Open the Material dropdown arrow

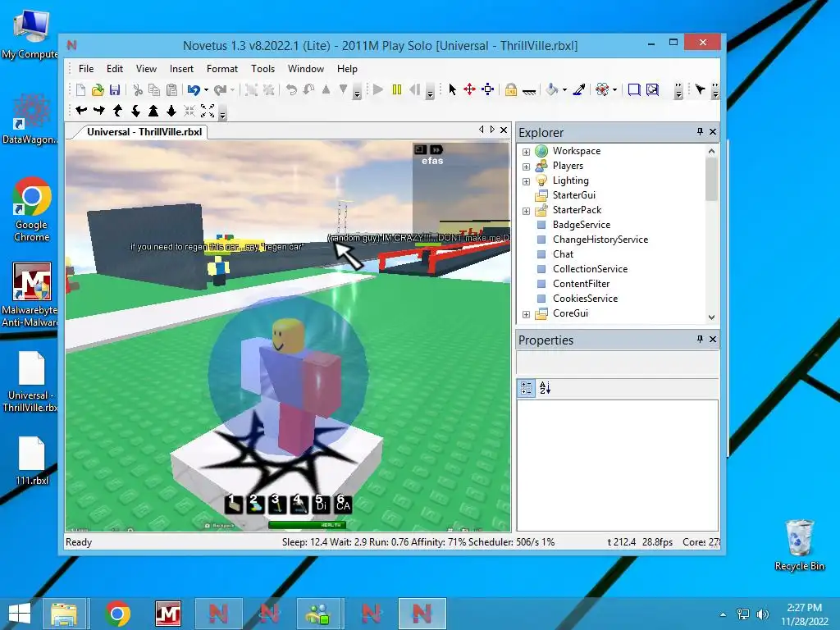[x=614, y=90]
